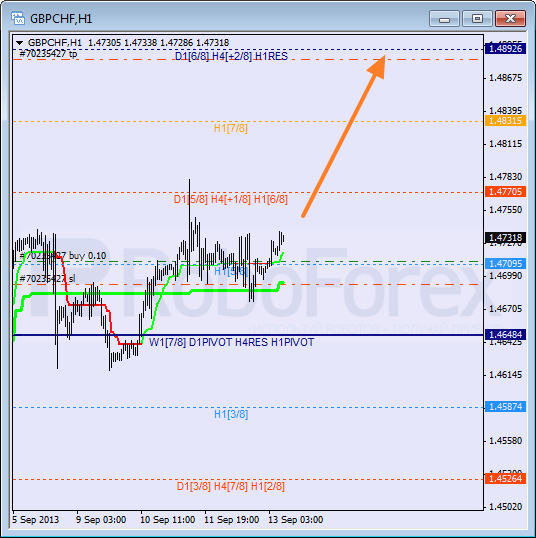Close the GBPCHF,H1 chart window
Image resolution: width=536 pixels, height=538 pixels.
tap(510, 19)
